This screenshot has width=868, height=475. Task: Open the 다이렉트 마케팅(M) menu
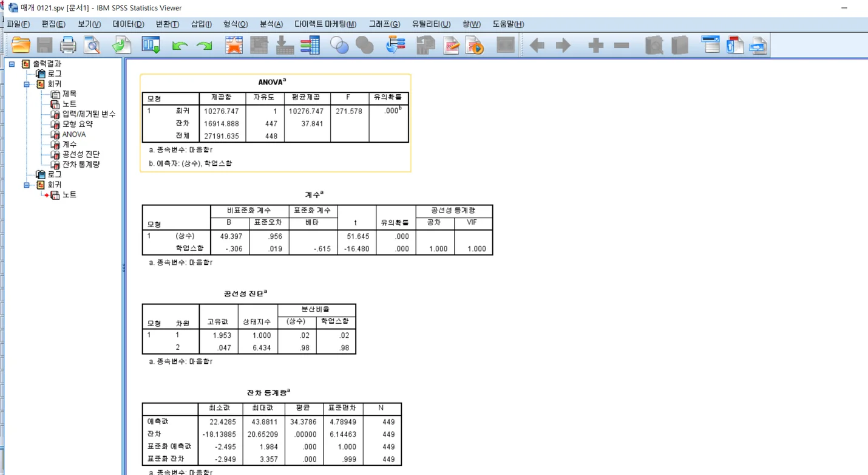325,24
